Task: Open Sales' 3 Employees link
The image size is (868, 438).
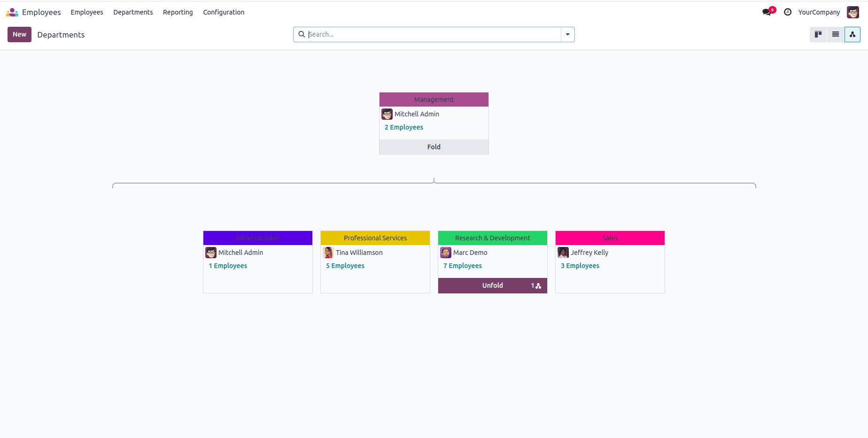Action: click(580, 266)
